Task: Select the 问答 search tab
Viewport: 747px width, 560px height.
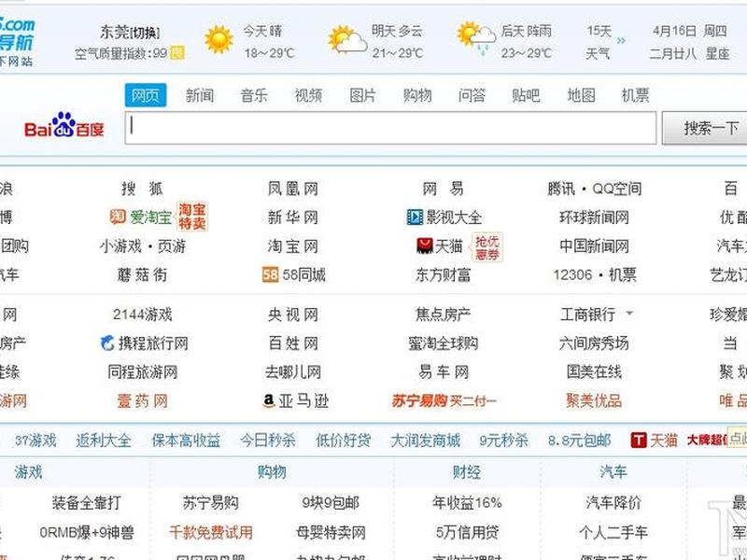Action: (472, 95)
